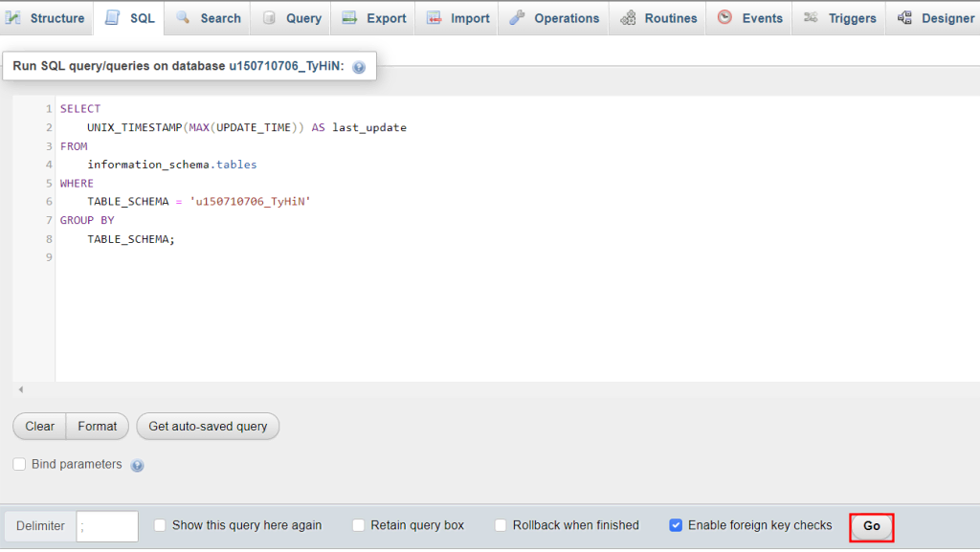980x552 pixels.
Task: Disable Enable foreign key checks
Action: coord(677,524)
